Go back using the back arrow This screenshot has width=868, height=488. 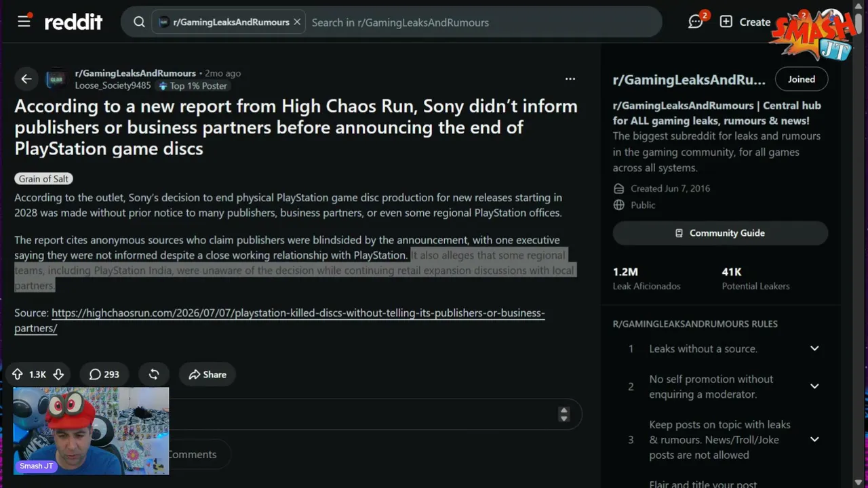point(26,79)
